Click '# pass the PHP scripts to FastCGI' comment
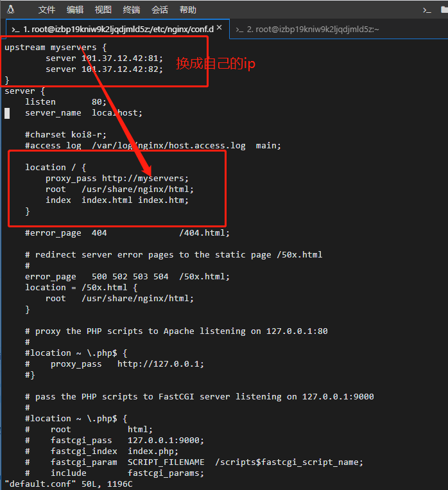Viewport: 448px width, 490px height. 200,397
